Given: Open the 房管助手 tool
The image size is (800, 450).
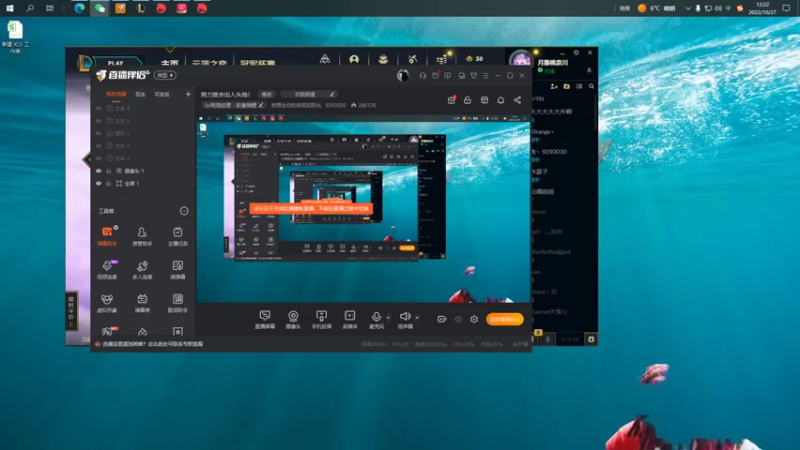Looking at the screenshot, I should coord(142,236).
